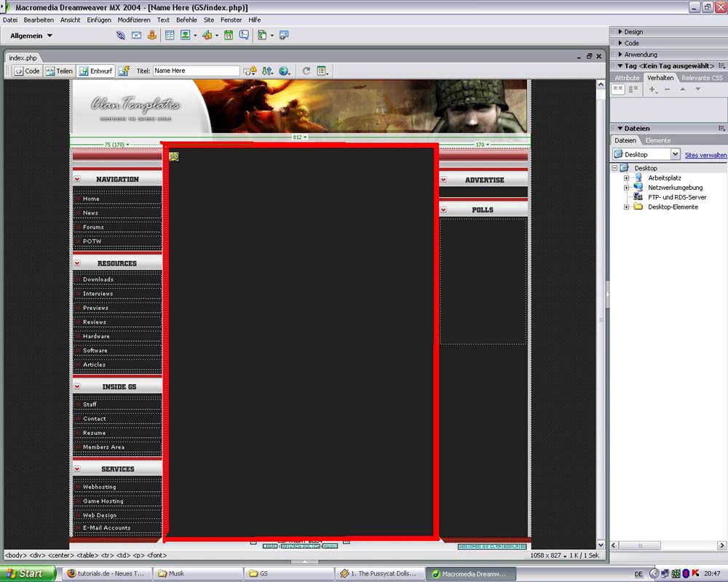
Task: Toggle show set events view in Verhalten
Action: [617, 89]
